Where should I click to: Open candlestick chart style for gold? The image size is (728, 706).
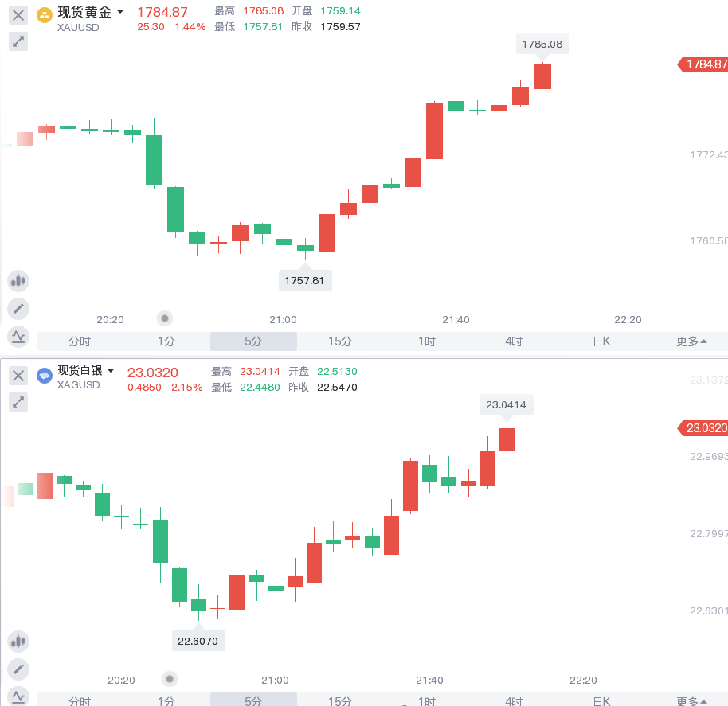tap(18, 281)
